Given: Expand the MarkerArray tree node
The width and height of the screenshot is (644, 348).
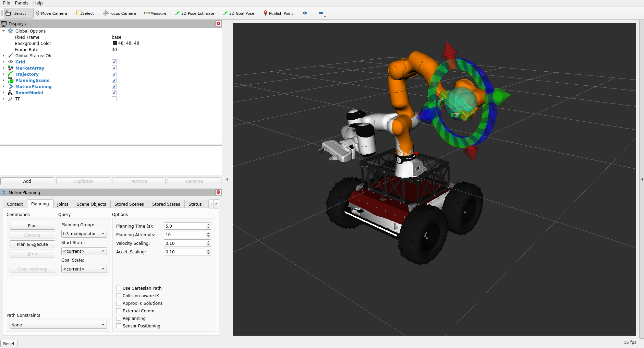Looking at the screenshot, I should [x=3, y=68].
